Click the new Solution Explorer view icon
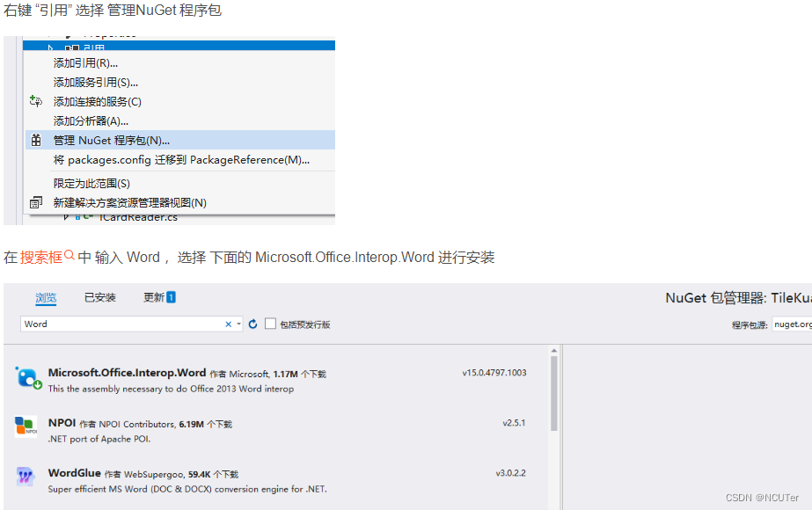Viewport: 812px width, 510px height. (x=36, y=202)
